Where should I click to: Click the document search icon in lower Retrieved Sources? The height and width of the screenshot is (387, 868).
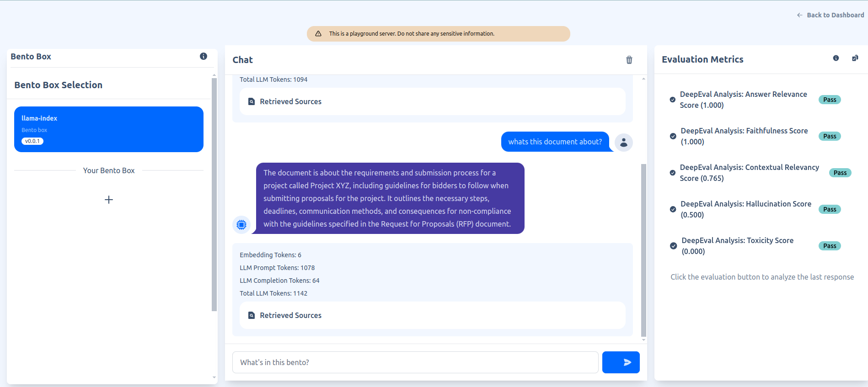click(252, 315)
